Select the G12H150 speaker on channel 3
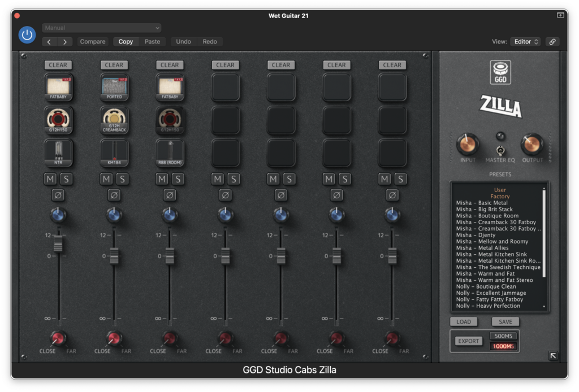The width and height of the screenshot is (579, 392). pyautogui.click(x=170, y=120)
